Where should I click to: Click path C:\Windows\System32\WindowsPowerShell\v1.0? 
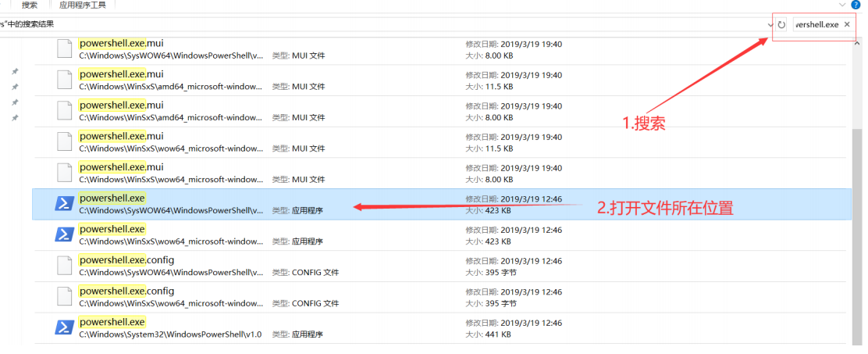(170, 334)
